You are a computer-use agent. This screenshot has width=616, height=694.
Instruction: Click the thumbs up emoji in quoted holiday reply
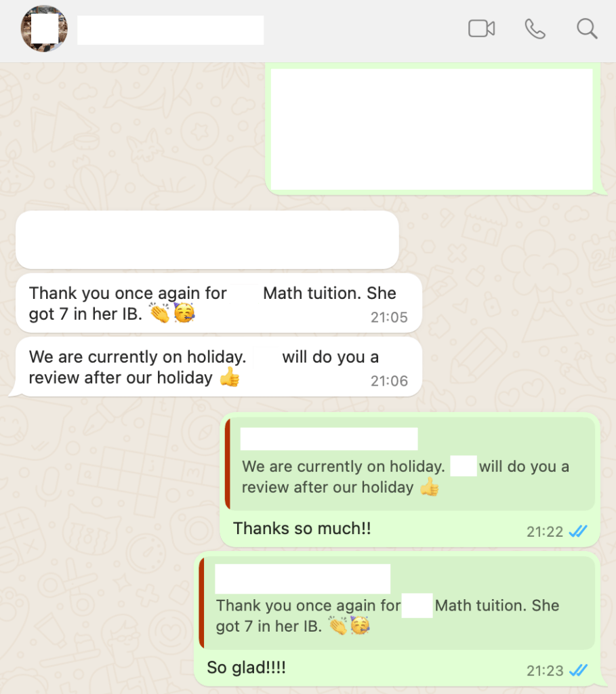pyautogui.click(x=429, y=487)
